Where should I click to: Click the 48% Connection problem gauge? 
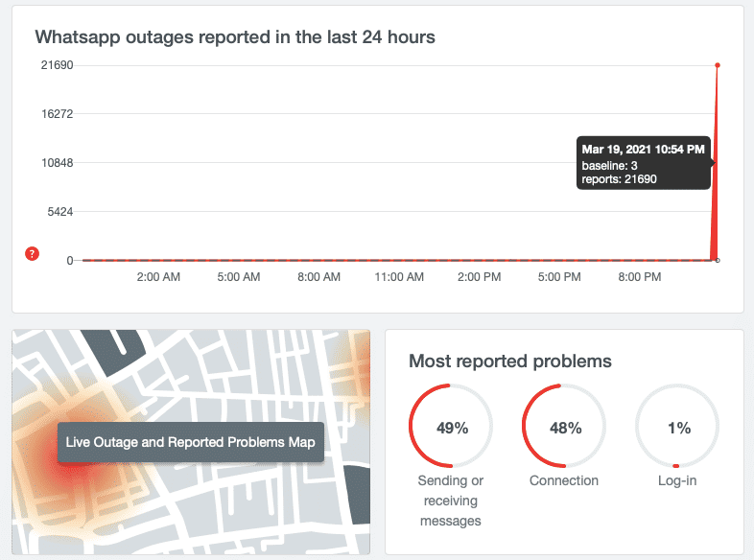click(564, 426)
